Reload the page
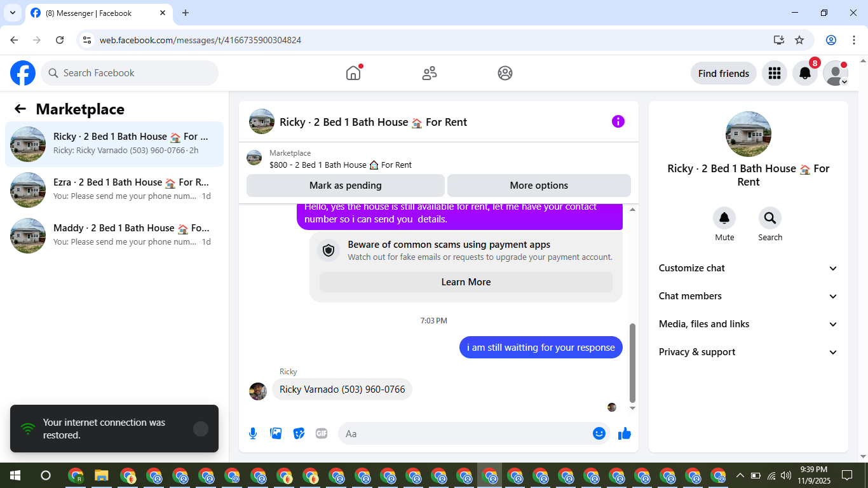The width and height of the screenshot is (868, 488). pos(60,40)
